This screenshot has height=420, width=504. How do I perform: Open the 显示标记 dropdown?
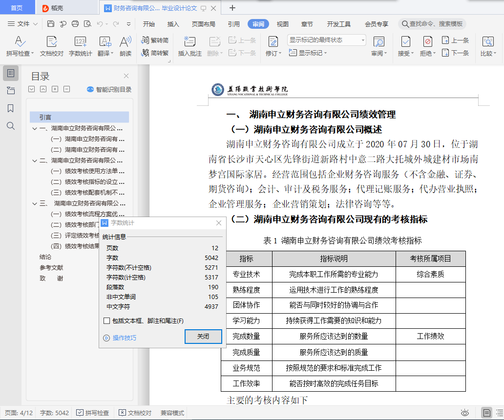tap(308, 53)
